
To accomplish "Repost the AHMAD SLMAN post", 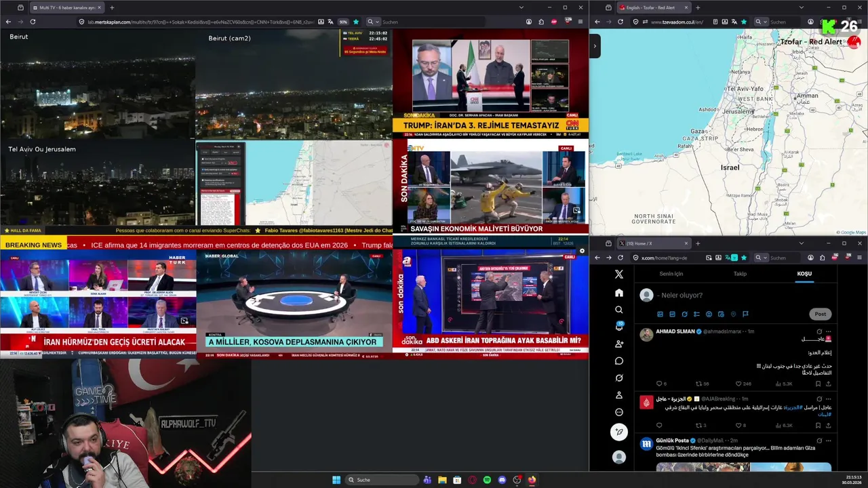I will pyautogui.click(x=701, y=384).
